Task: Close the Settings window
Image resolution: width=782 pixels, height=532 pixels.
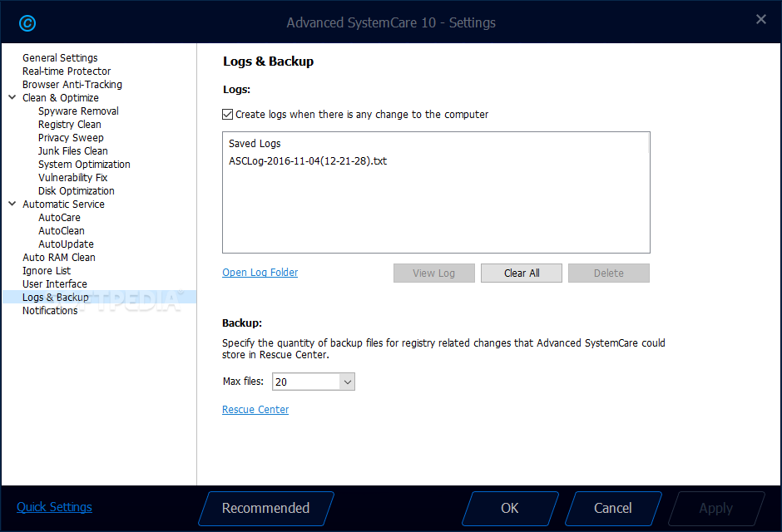Action: (760, 19)
